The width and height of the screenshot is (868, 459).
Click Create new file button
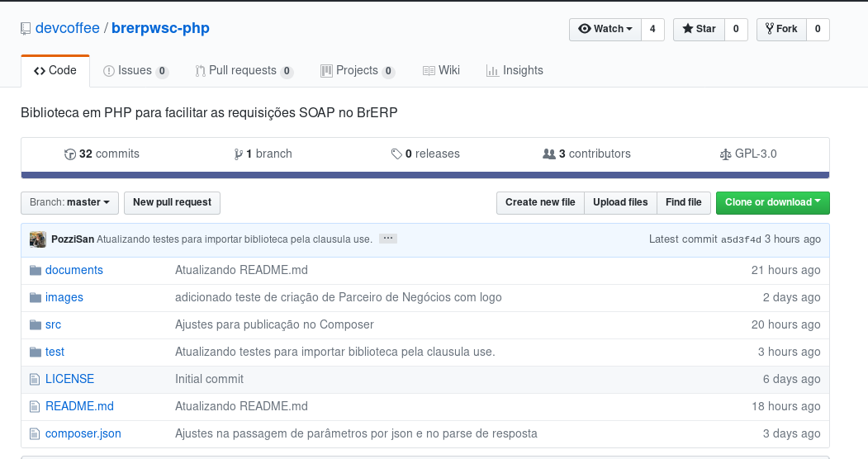tap(540, 202)
